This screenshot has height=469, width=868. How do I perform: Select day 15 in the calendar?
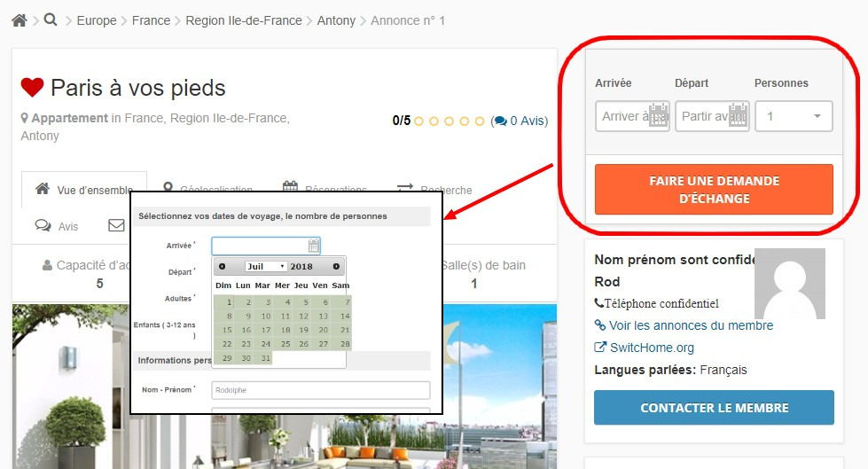pos(227,330)
